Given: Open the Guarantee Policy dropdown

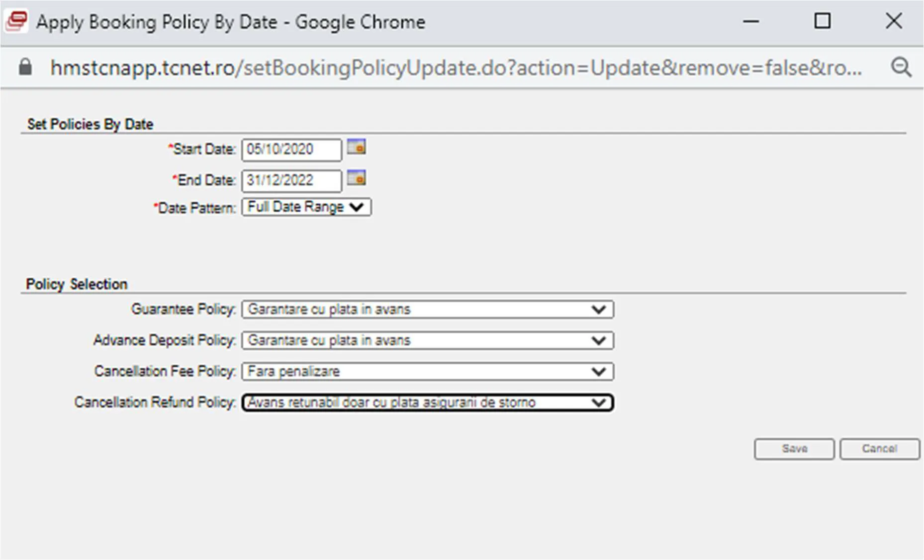Looking at the screenshot, I should coord(428,309).
